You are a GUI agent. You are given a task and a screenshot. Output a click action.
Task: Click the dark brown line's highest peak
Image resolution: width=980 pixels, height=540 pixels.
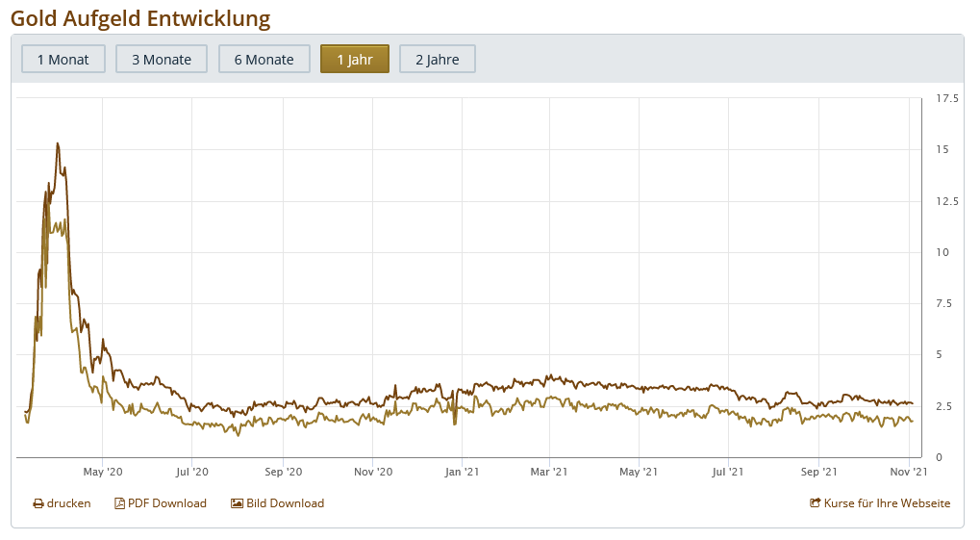[x=58, y=143]
